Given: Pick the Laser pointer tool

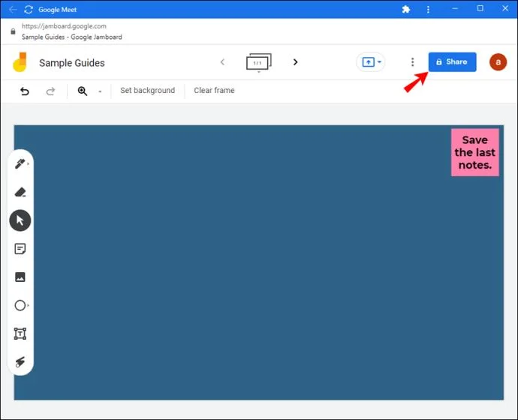Looking at the screenshot, I should click(x=20, y=361).
